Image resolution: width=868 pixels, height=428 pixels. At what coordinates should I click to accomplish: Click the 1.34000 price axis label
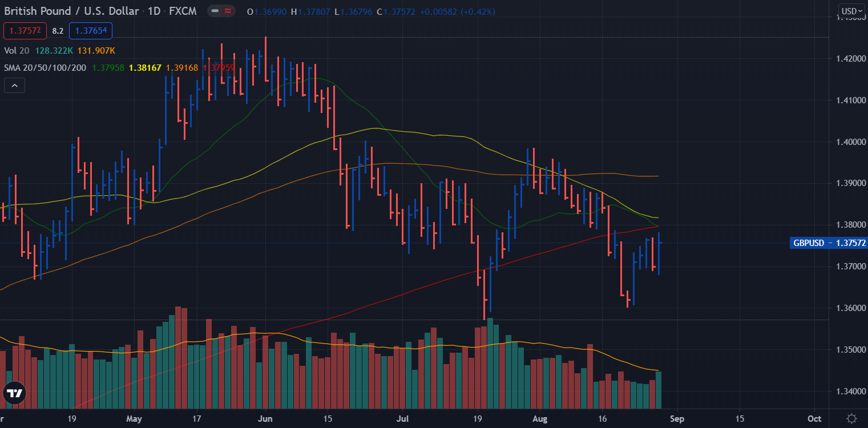pyautogui.click(x=850, y=391)
